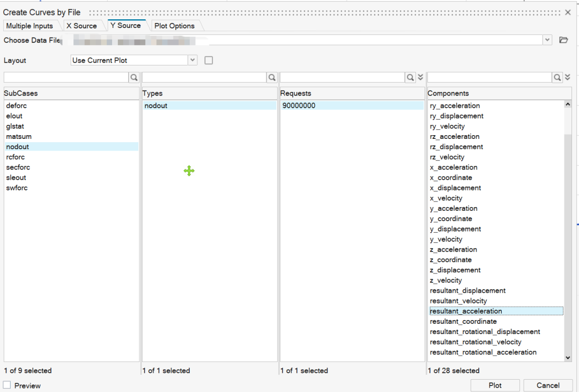Click the Components search input field

tap(489, 77)
